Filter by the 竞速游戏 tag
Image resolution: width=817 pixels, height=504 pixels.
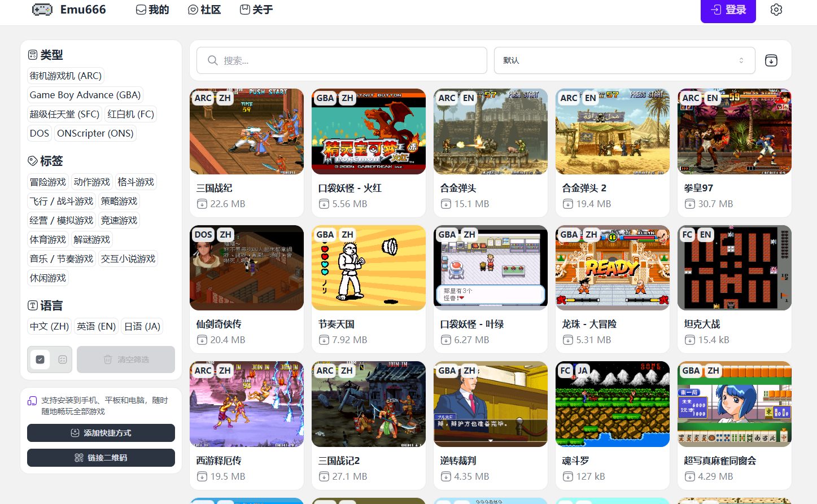pos(119,220)
